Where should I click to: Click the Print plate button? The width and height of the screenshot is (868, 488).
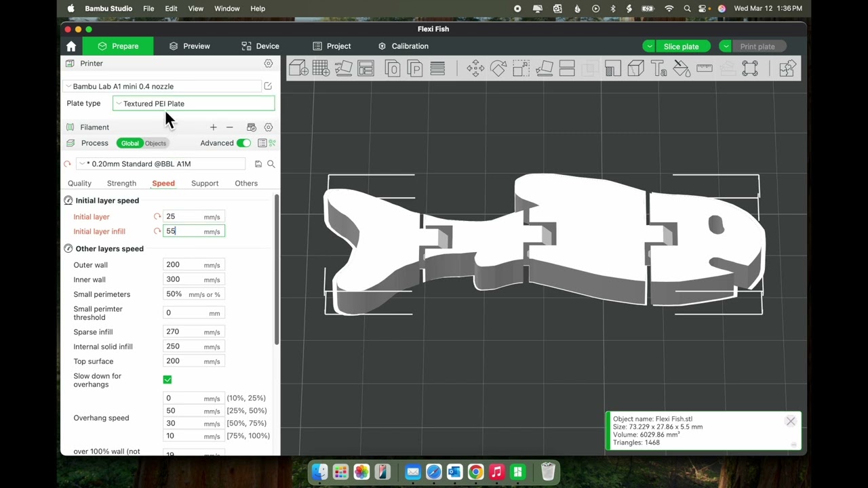point(757,46)
